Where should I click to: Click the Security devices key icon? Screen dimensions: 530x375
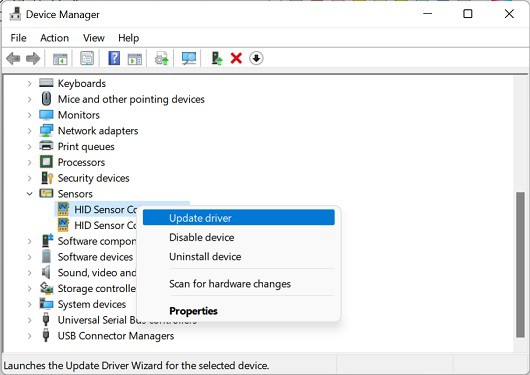point(47,178)
